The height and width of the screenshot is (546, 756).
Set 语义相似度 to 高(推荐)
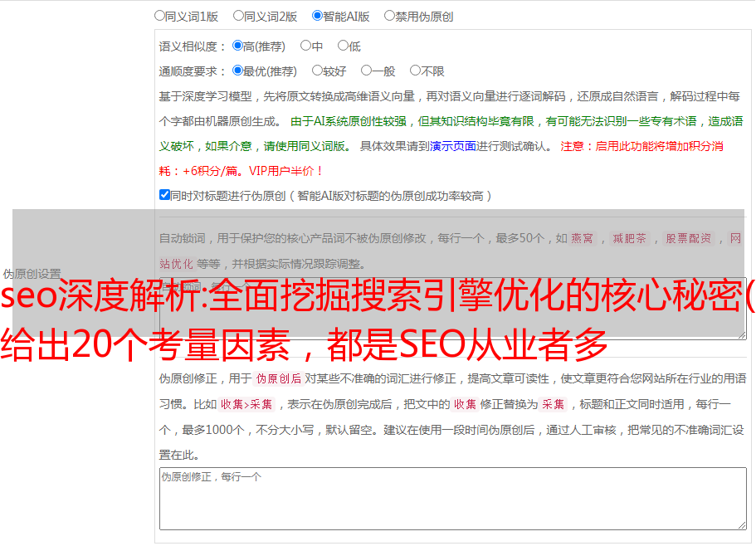point(237,46)
